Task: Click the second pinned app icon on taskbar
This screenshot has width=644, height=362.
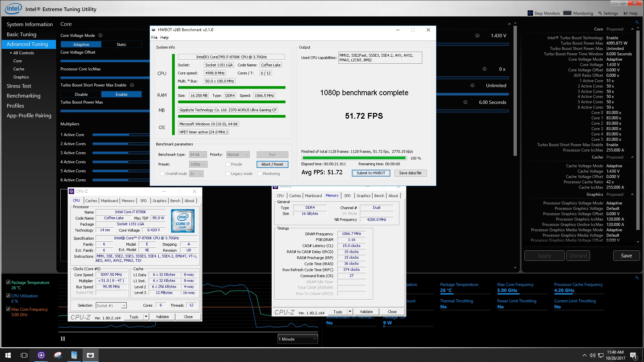Action: (58, 355)
